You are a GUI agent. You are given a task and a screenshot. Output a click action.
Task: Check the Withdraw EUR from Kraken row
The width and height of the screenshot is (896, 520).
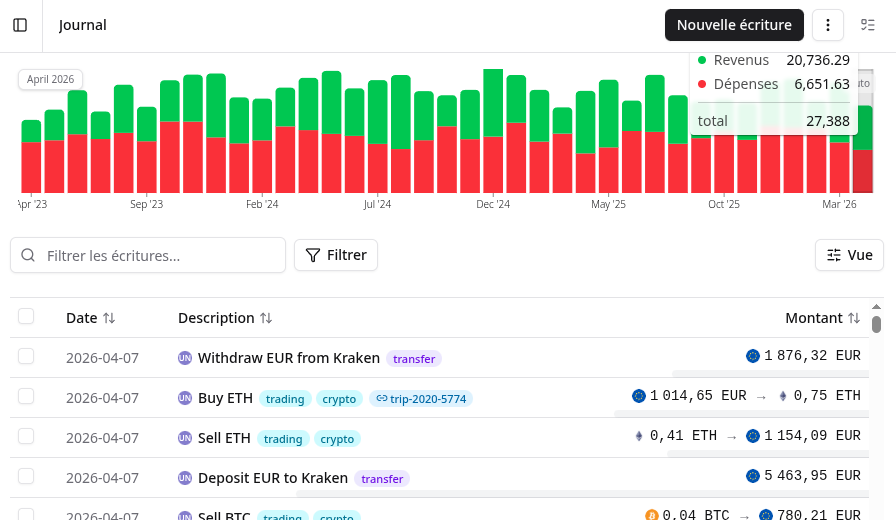click(x=26, y=357)
